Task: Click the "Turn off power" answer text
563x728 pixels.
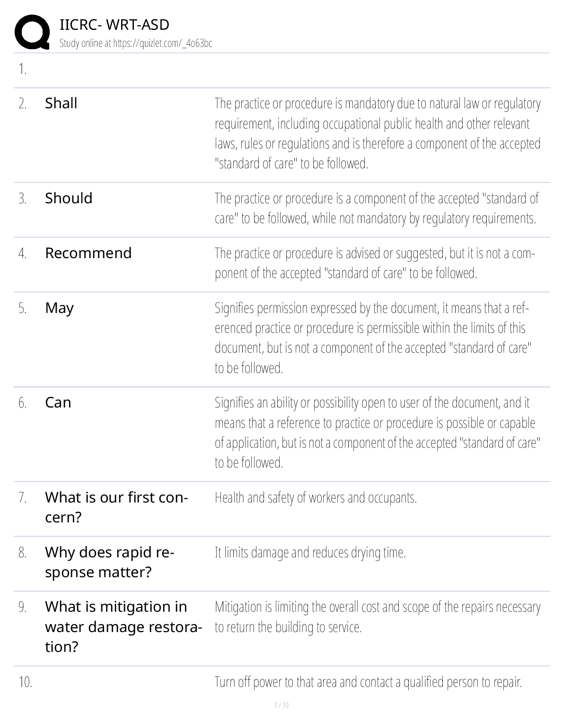Action: coord(368,682)
